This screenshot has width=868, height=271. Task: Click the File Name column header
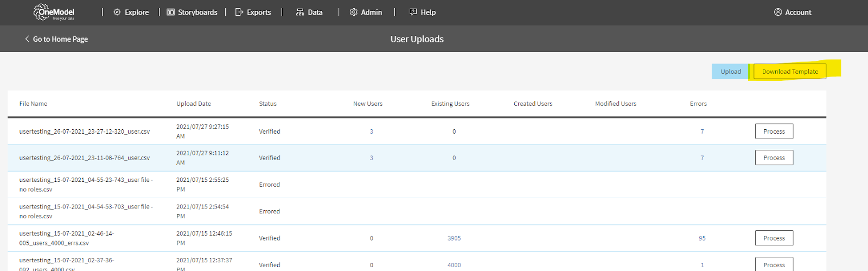point(33,104)
